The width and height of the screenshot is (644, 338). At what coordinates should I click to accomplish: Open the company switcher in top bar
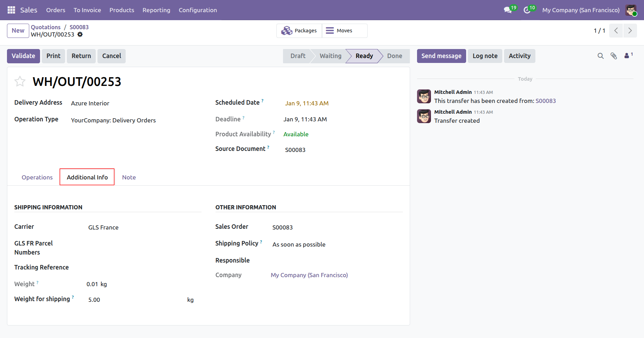click(x=581, y=10)
